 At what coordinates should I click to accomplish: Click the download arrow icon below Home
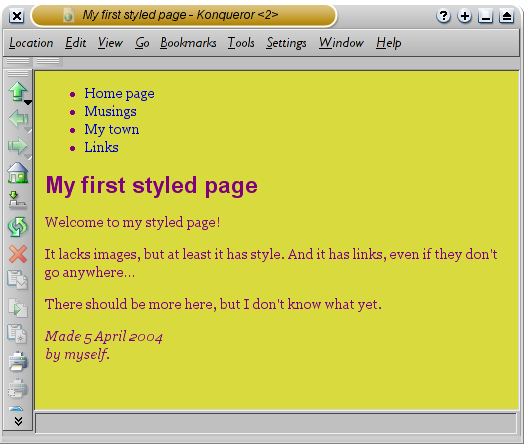tap(17, 200)
